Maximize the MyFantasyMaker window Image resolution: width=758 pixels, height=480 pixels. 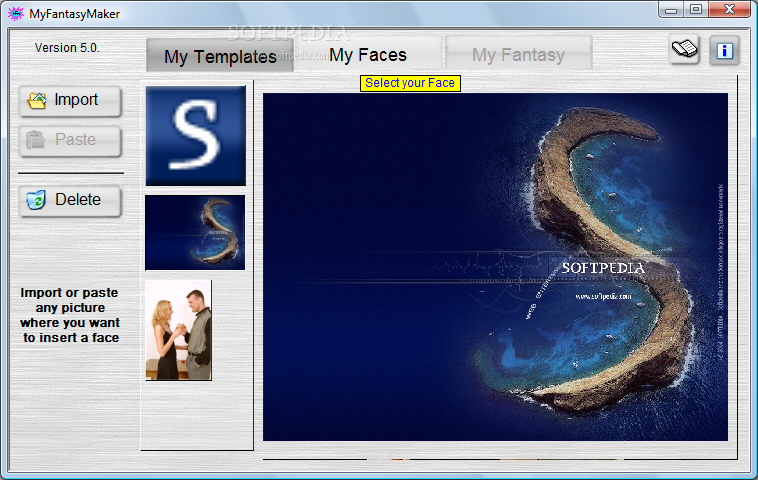pyautogui.click(x=696, y=9)
